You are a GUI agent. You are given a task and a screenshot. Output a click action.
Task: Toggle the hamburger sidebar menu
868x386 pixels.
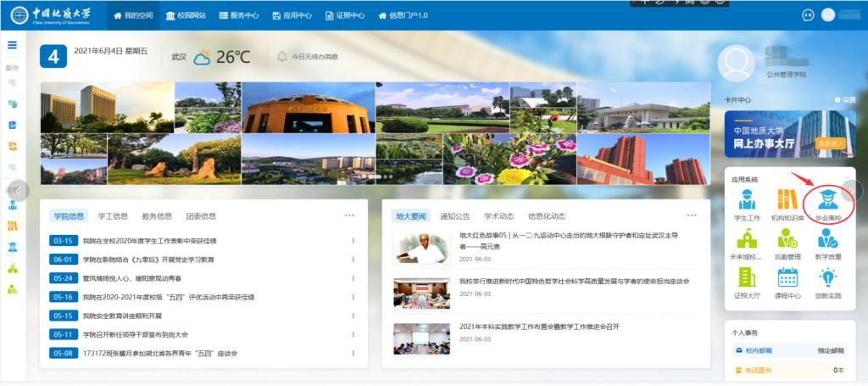[12, 45]
